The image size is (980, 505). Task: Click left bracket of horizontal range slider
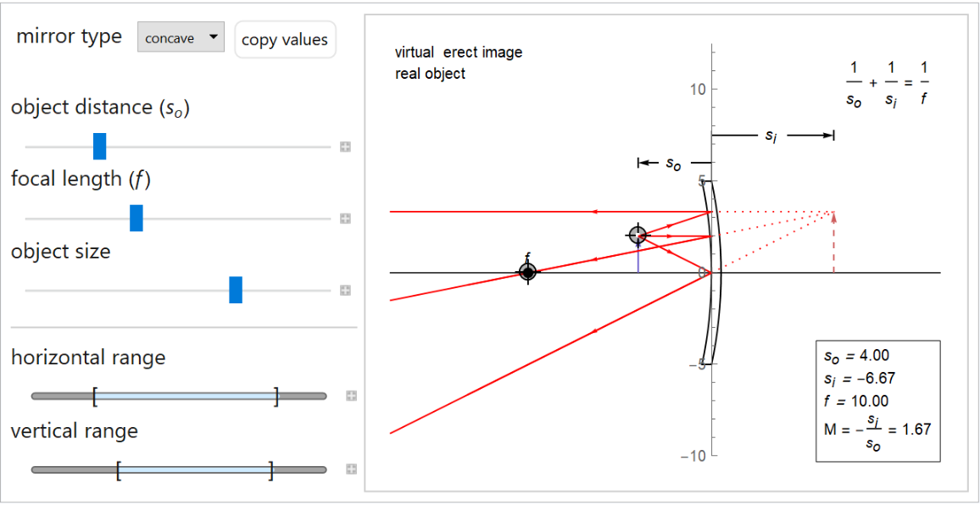[x=95, y=396]
